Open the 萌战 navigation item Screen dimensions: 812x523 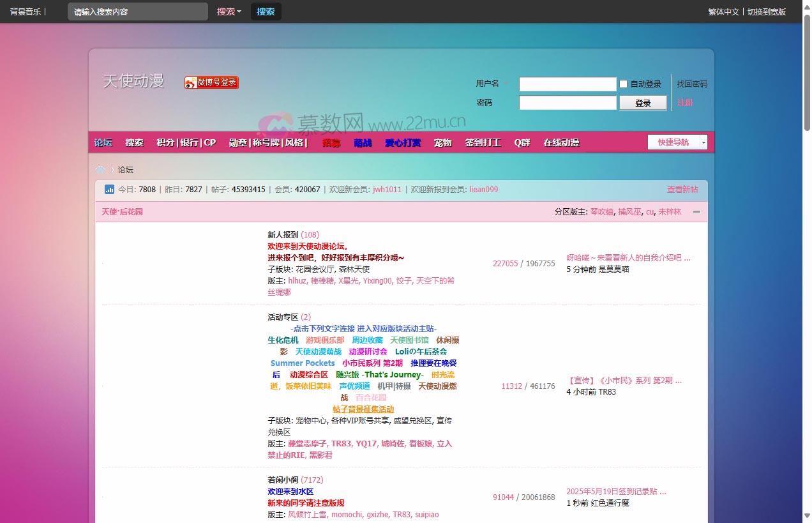tap(363, 143)
